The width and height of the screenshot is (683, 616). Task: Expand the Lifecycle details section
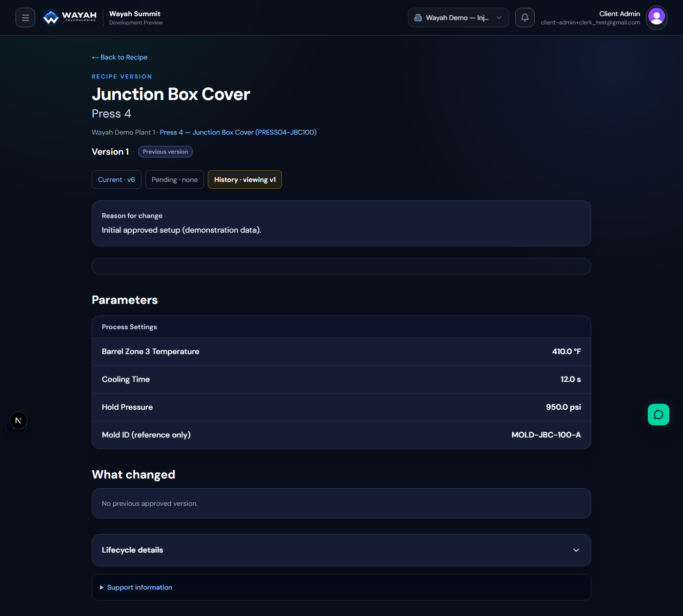[341, 550]
